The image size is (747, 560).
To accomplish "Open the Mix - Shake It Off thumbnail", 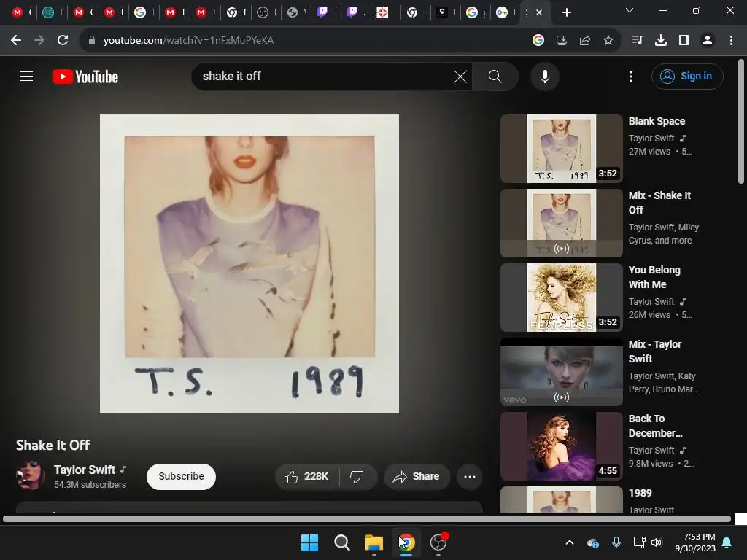I will (x=561, y=223).
